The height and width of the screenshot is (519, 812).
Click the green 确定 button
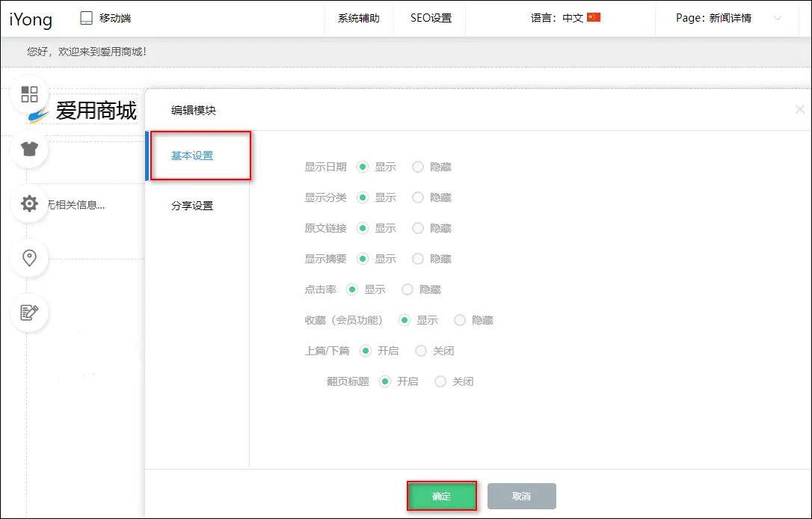point(441,497)
